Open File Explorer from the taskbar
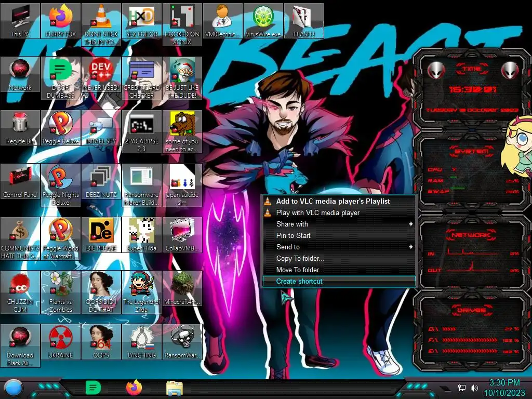The height and width of the screenshot is (399, 532). (x=175, y=388)
